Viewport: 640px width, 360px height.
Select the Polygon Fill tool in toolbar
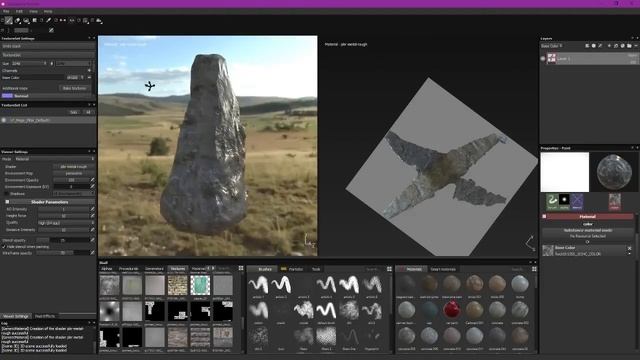tap(35, 20)
